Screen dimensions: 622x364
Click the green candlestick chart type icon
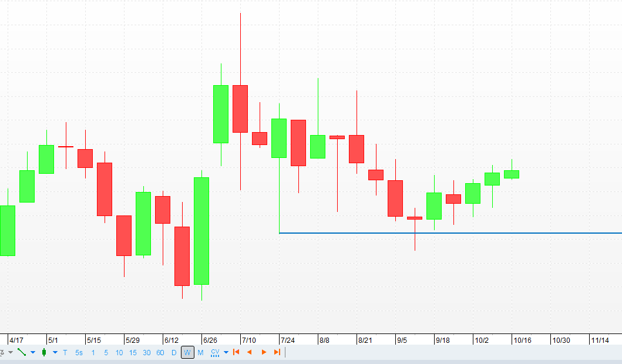(x=44, y=352)
